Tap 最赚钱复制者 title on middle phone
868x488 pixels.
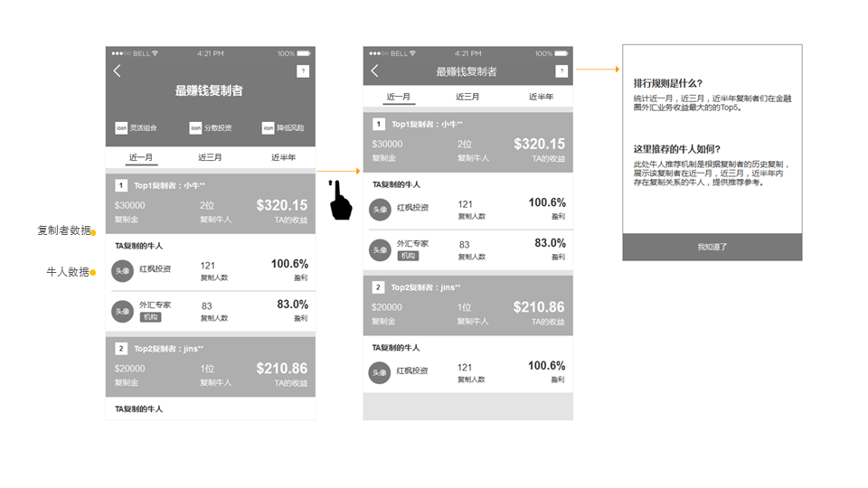point(467,71)
